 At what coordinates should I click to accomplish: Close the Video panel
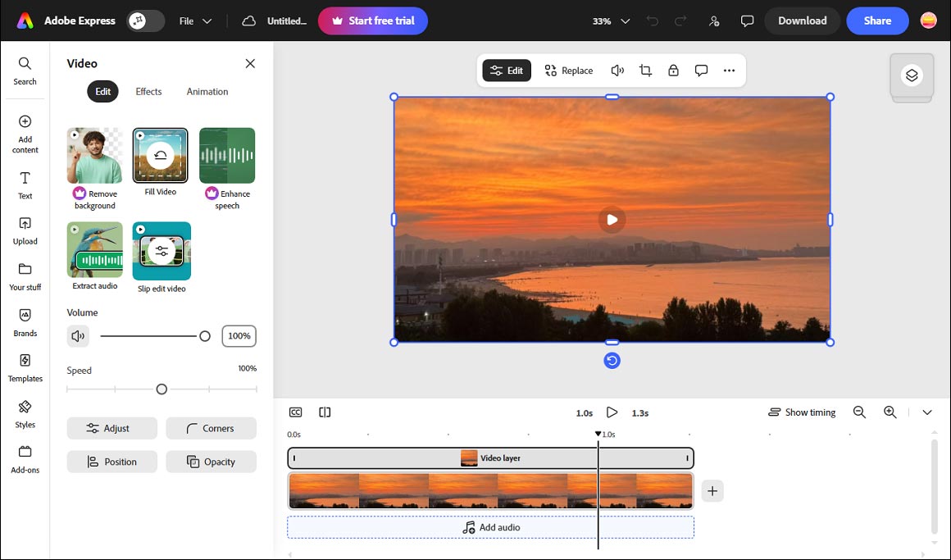[x=250, y=64]
